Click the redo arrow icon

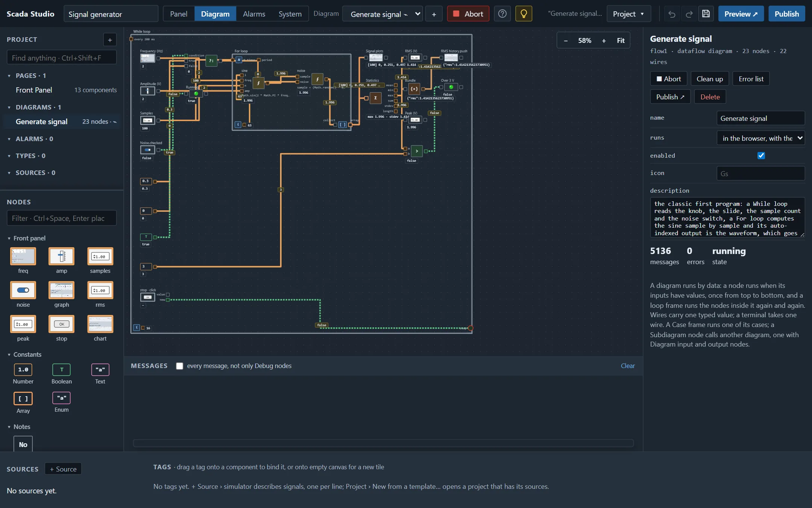click(689, 14)
